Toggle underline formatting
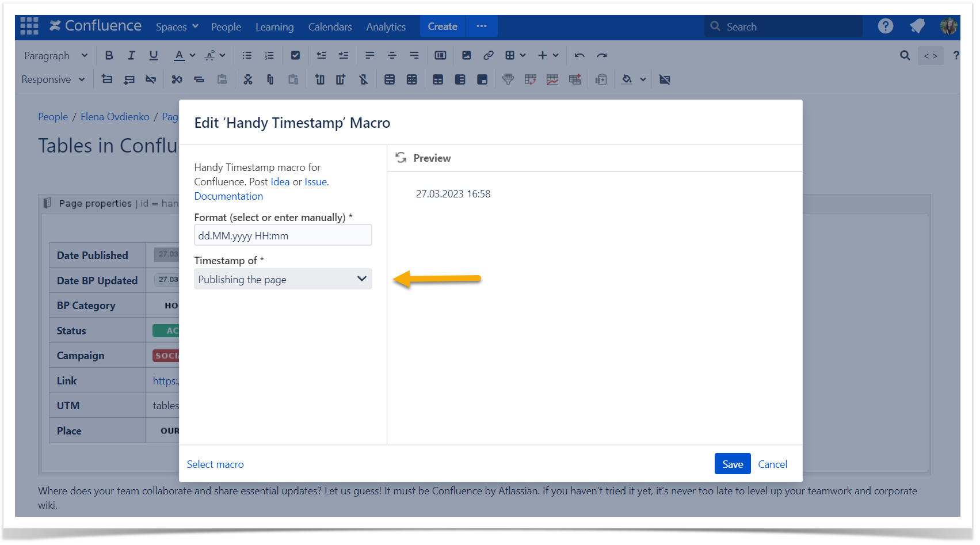Screen dimensions: 980x545 pos(153,55)
